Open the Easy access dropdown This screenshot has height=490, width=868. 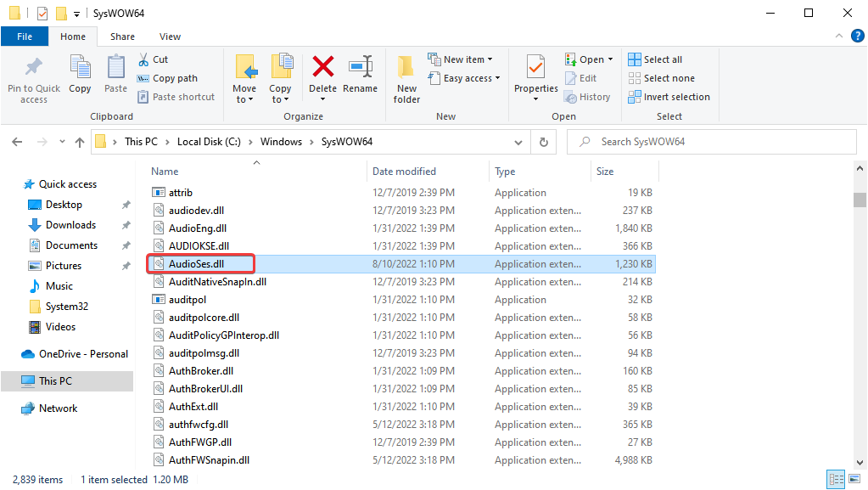click(464, 78)
